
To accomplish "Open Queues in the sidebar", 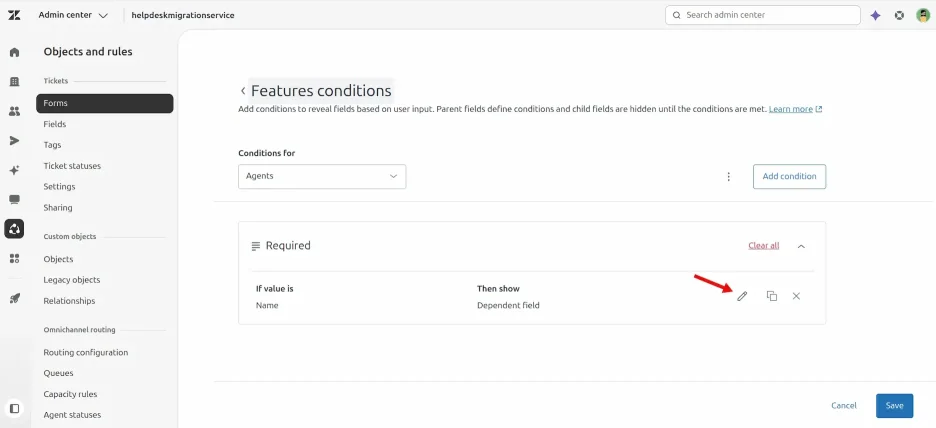I will point(58,373).
